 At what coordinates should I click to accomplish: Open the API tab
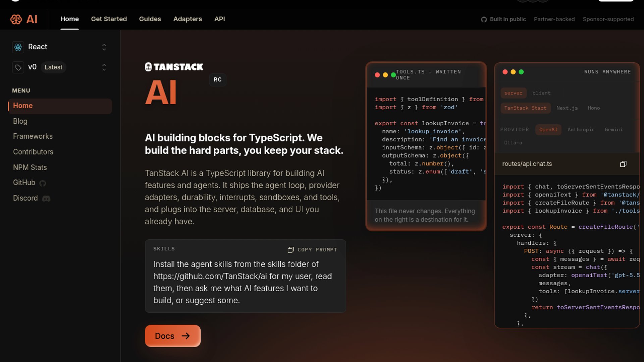coord(220,19)
